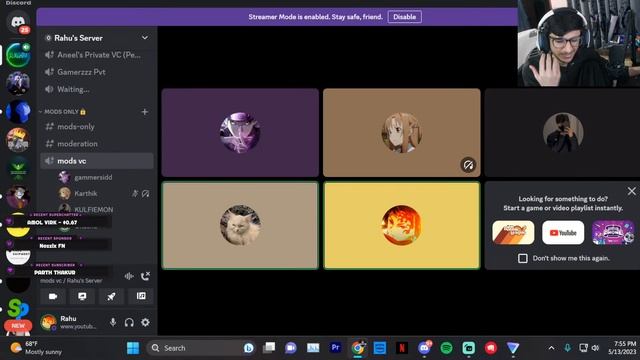The width and height of the screenshot is (640, 360).
Task: Open Premiere Pro from the taskbar
Action: (335, 348)
